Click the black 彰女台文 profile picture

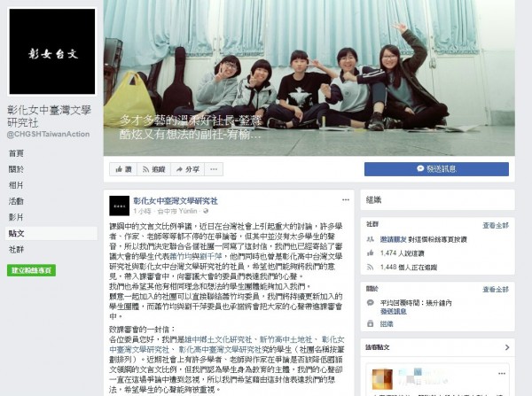pos(52,51)
